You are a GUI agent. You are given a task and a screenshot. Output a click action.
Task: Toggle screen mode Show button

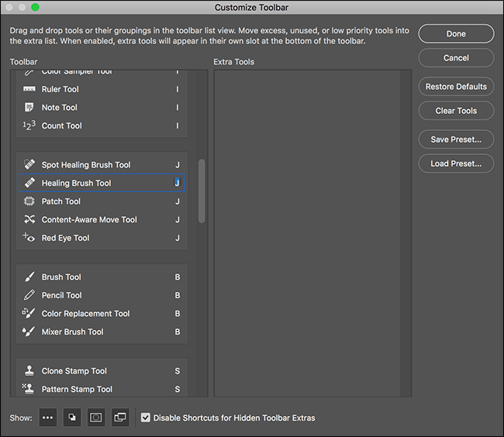pyautogui.click(x=120, y=418)
